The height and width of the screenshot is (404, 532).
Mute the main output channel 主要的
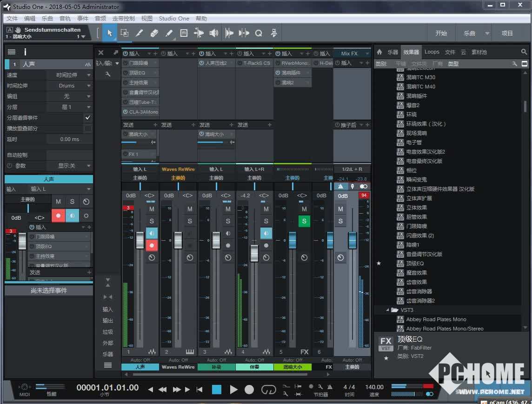pyautogui.click(x=340, y=209)
